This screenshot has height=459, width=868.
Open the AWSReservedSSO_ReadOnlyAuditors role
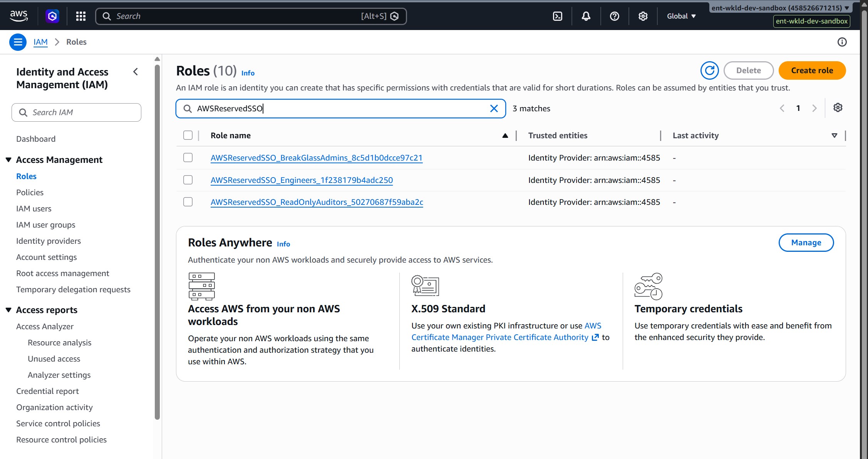point(317,202)
